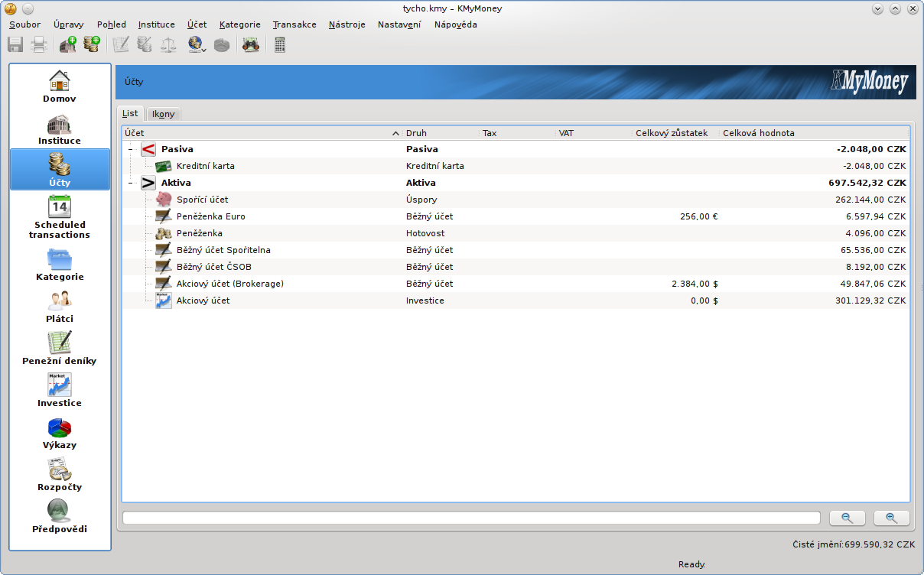Click the edit ledger pencil toolbar icon
924x575 pixels.
[121, 44]
